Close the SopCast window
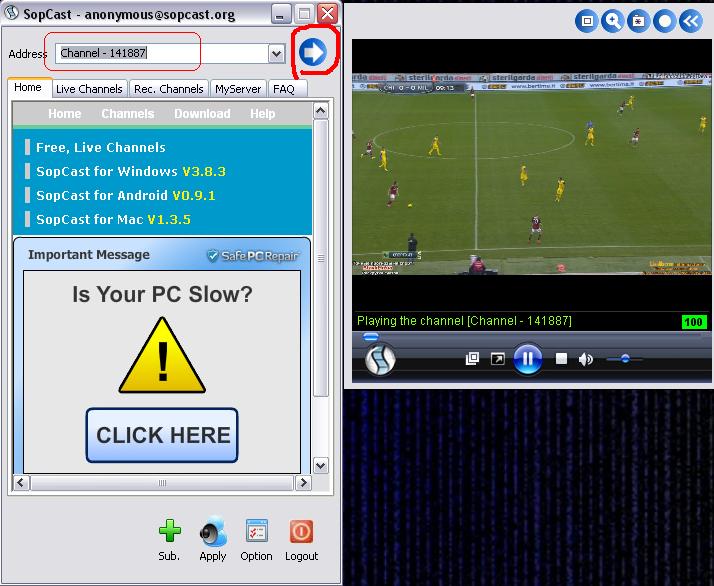Viewport: 714px width, 586px height. 328,14
